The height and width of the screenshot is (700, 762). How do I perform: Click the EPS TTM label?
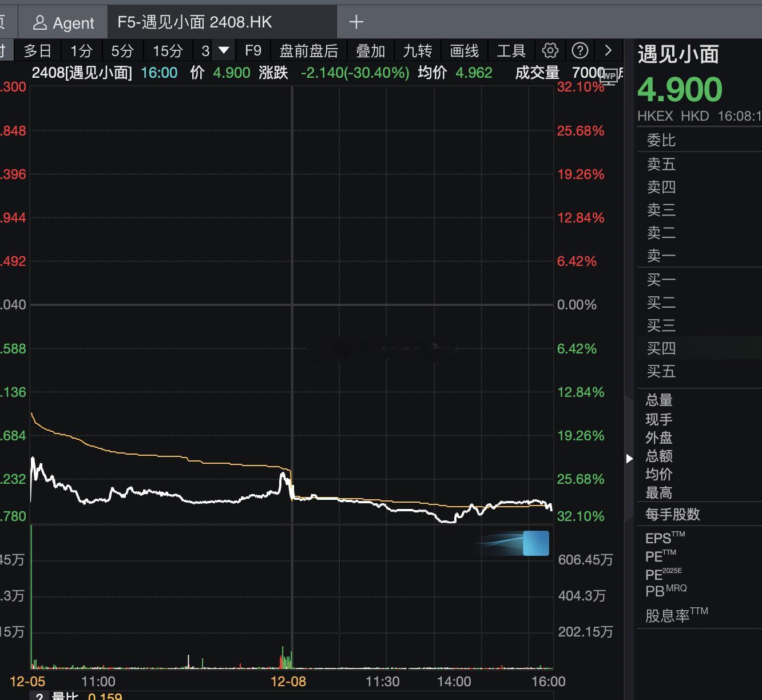click(x=665, y=538)
